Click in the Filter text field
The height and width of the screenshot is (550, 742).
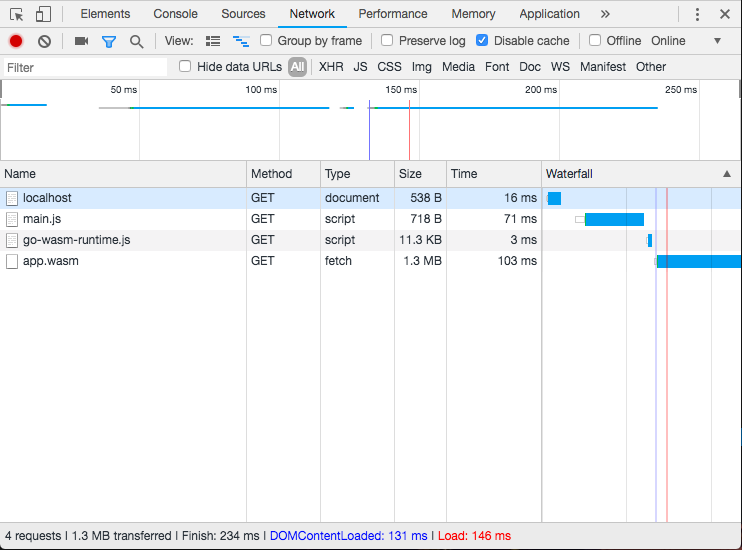(x=85, y=67)
